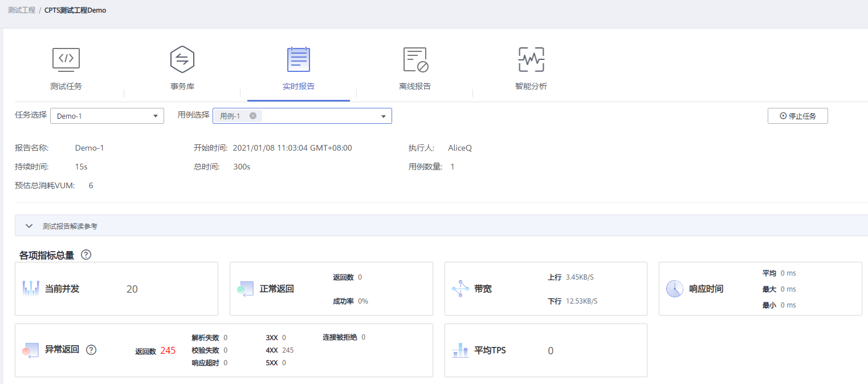This screenshot has width=868, height=384.
Task: Switch to the 实时报告 tab
Action: pyautogui.click(x=299, y=87)
